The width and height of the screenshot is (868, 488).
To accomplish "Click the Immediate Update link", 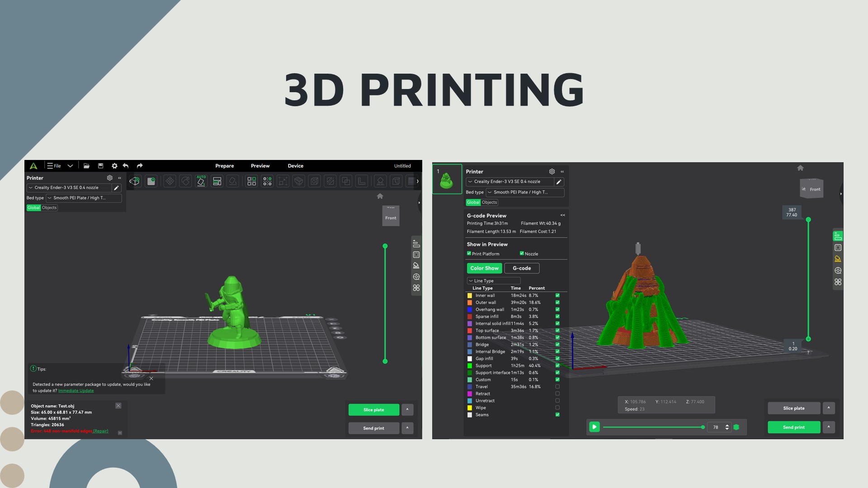I will pyautogui.click(x=76, y=391).
